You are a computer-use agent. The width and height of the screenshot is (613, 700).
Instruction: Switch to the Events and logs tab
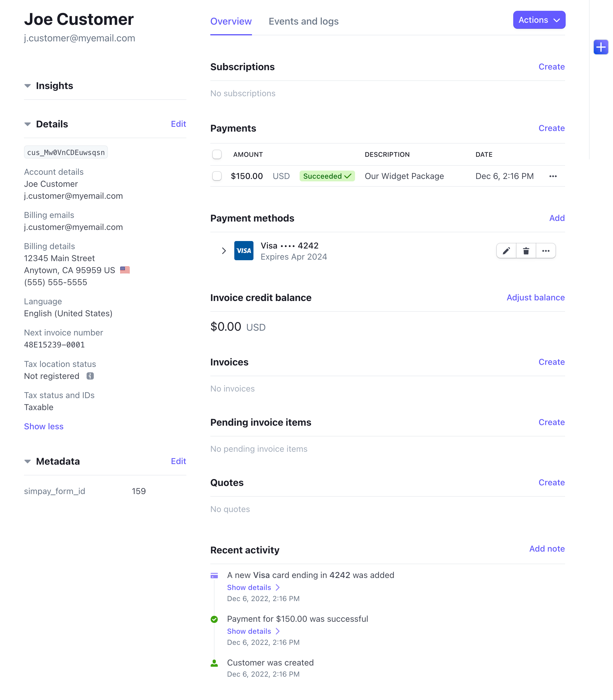pyautogui.click(x=304, y=21)
